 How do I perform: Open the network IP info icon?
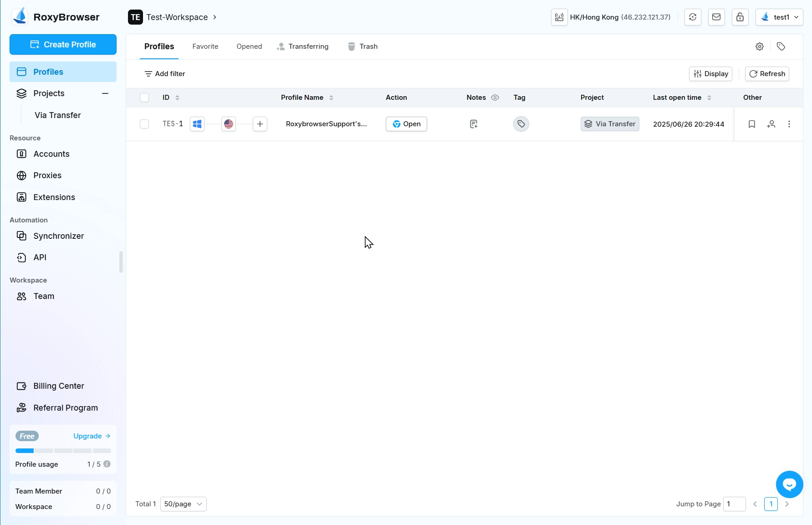559,17
